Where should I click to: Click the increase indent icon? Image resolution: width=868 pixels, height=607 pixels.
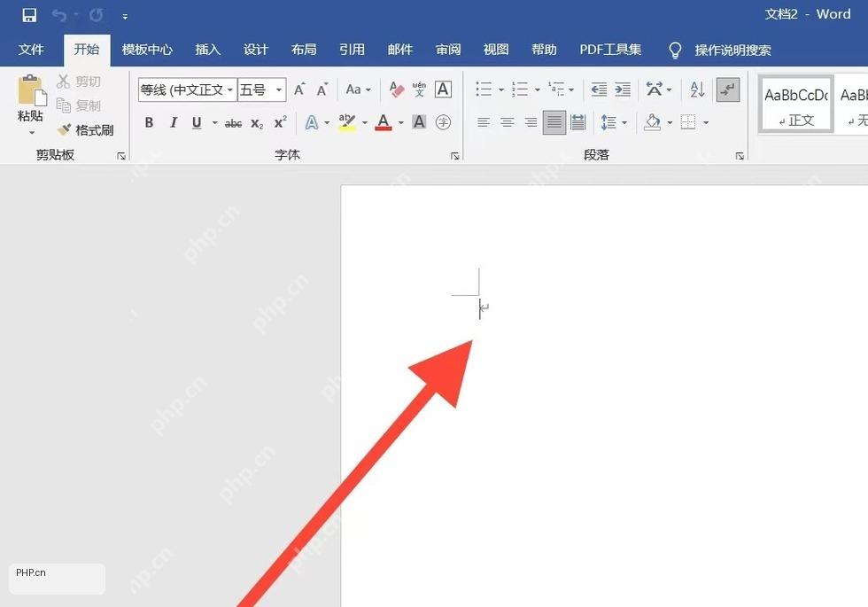click(623, 89)
